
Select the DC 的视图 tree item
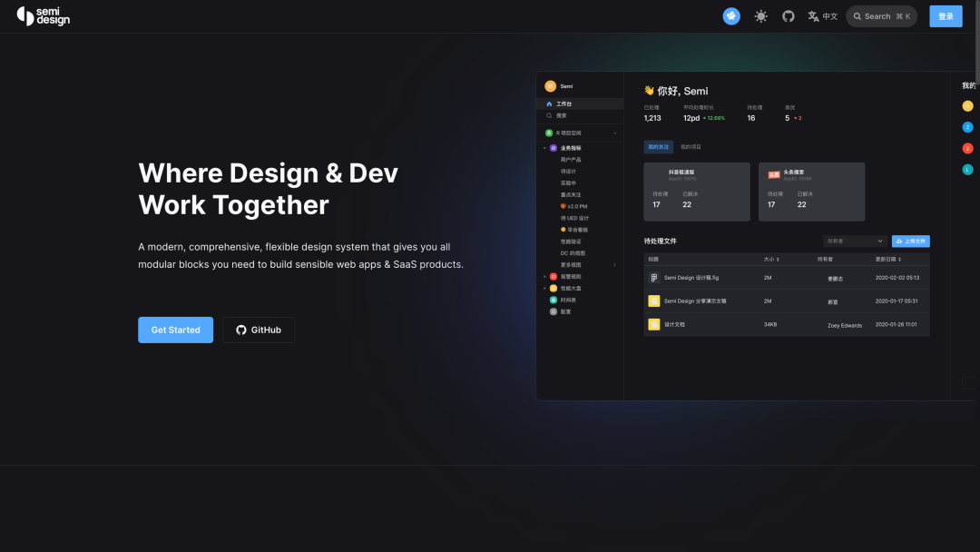573,253
